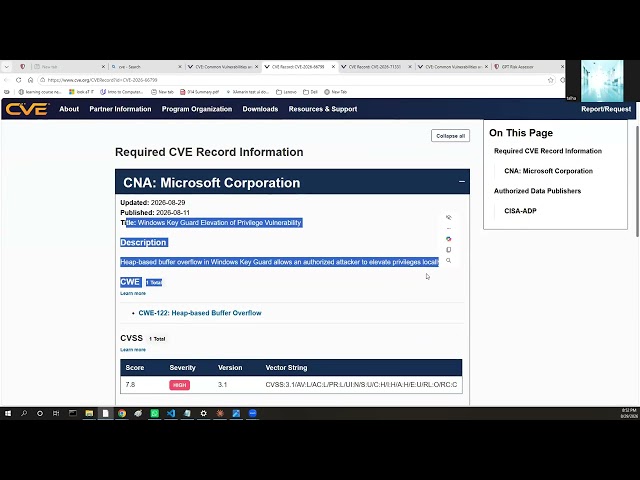Click the hide icon atop selection toolbar
Image resolution: width=640 pixels, height=480 pixels.
coord(449,218)
